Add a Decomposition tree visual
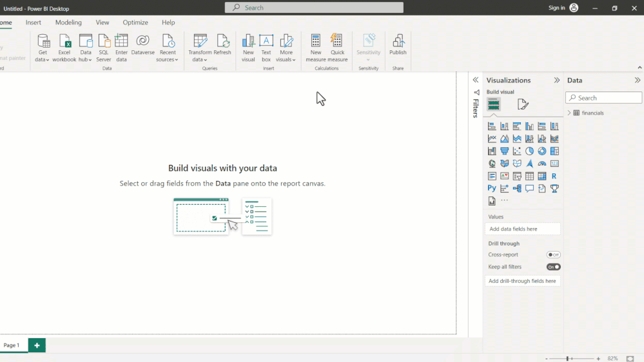 click(517, 188)
